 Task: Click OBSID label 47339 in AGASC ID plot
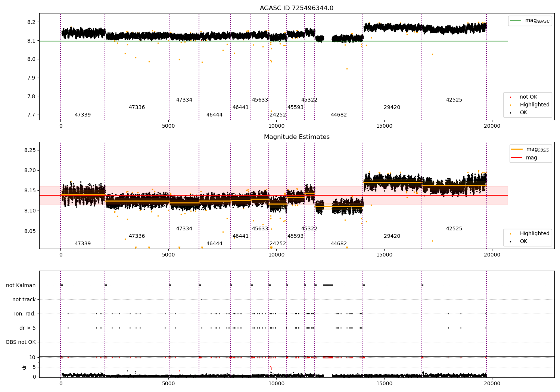[83, 115]
